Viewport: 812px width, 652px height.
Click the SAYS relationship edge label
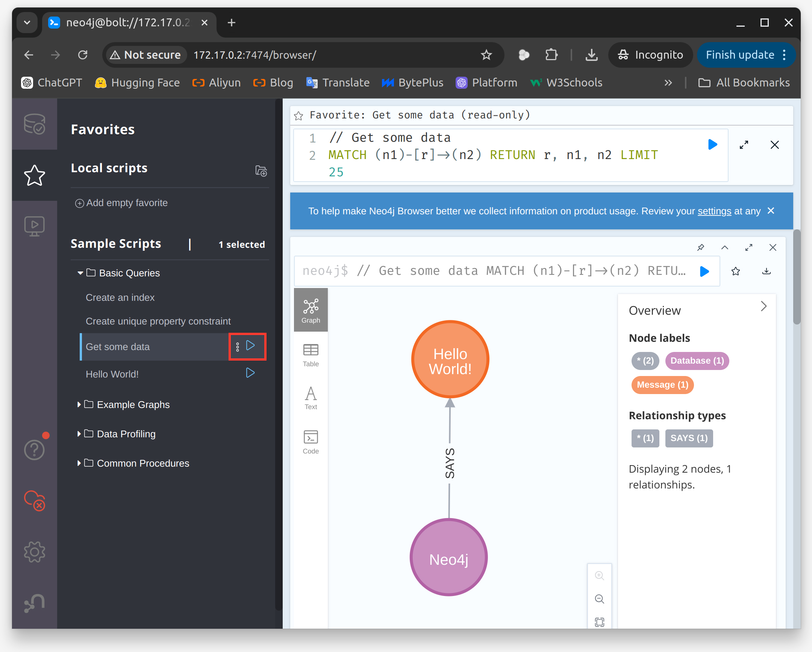coord(450,463)
